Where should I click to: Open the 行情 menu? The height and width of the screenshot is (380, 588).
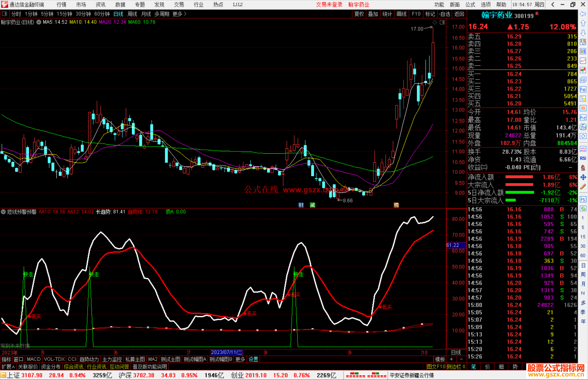62,5
